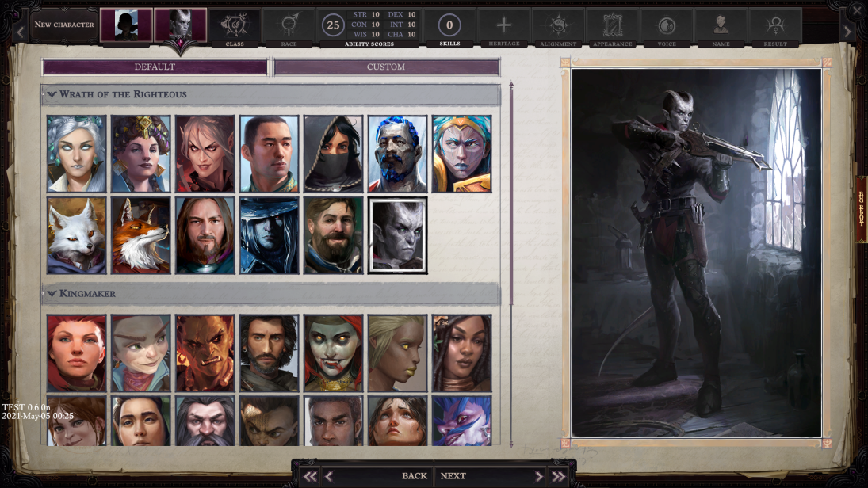This screenshot has height=488, width=868.
Task: Open Ability Scores showing 25 points
Action: pyautogui.click(x=369, y=27)
